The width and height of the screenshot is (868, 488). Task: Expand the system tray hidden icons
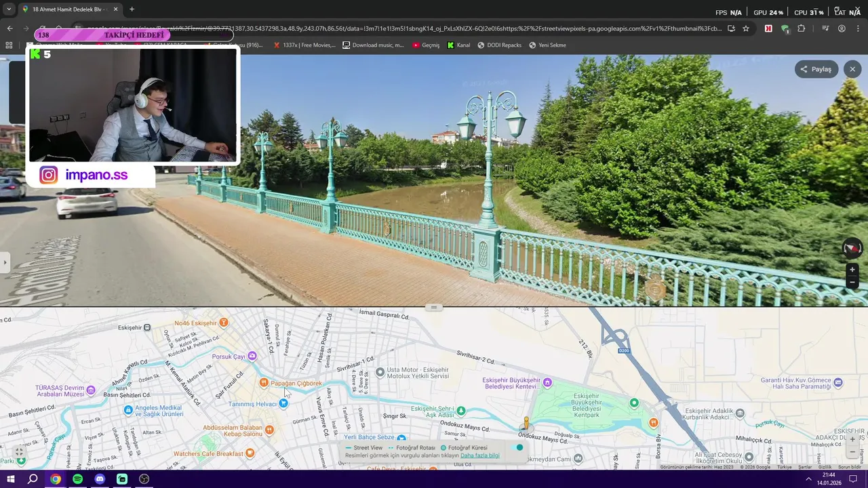tap(808, 479)
